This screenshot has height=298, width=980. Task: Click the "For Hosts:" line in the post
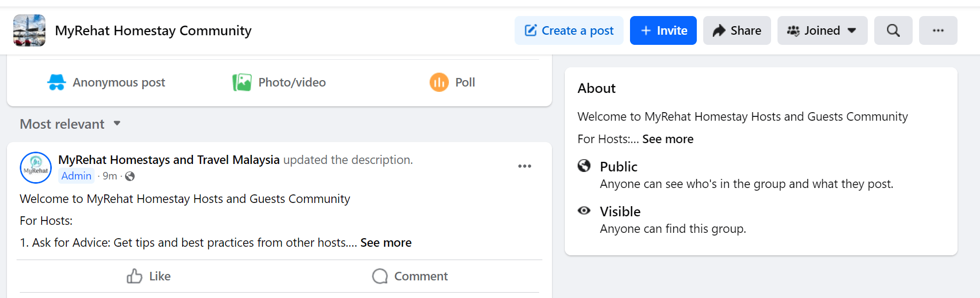pos(46,221)
